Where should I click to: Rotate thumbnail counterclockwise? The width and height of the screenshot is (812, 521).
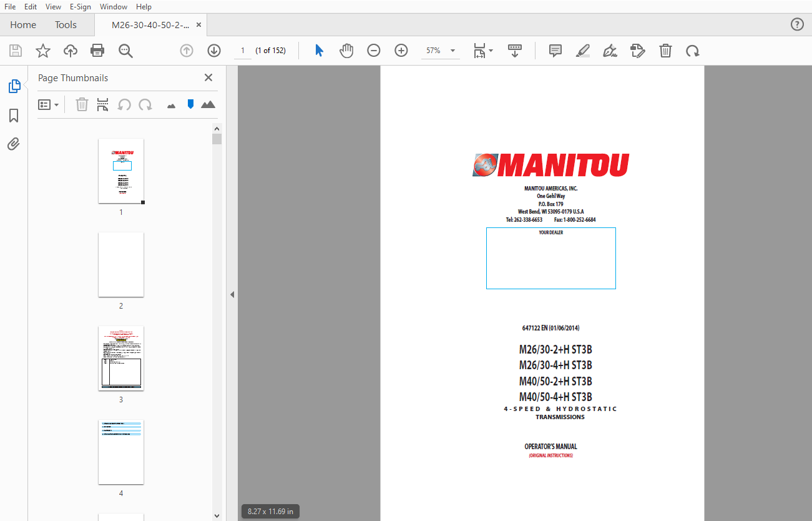[124, 104]
